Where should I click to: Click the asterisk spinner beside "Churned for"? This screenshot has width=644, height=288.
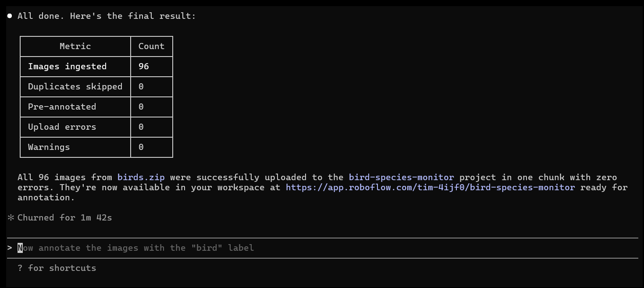pyautogui.click(x=11, y=217)
